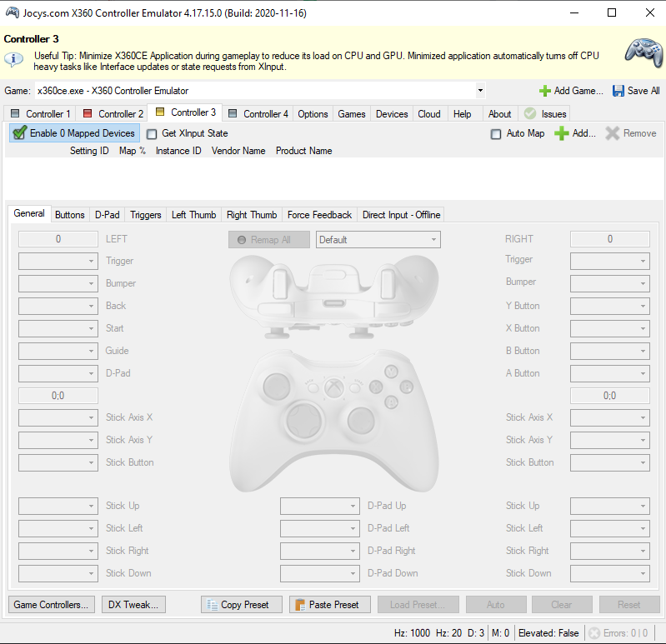The image size is (666, 644).
Task: Click the Remove X icon
Action: pos(612,133)
